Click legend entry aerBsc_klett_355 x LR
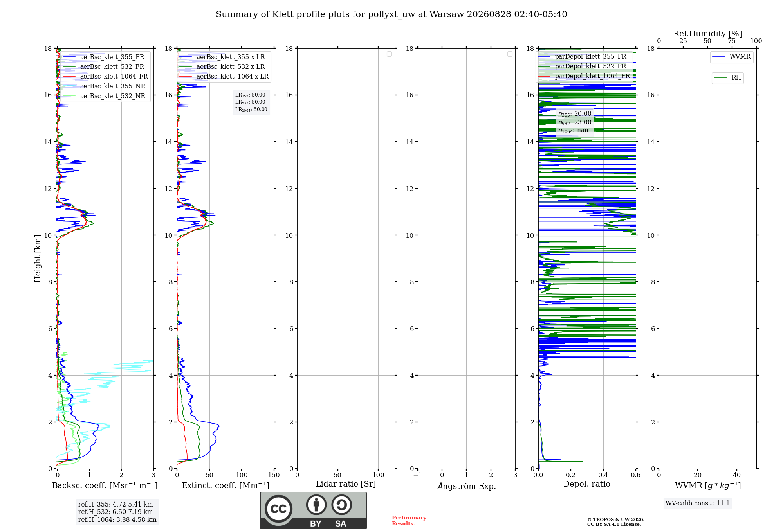The image size is (783, 532). point(222,57)
